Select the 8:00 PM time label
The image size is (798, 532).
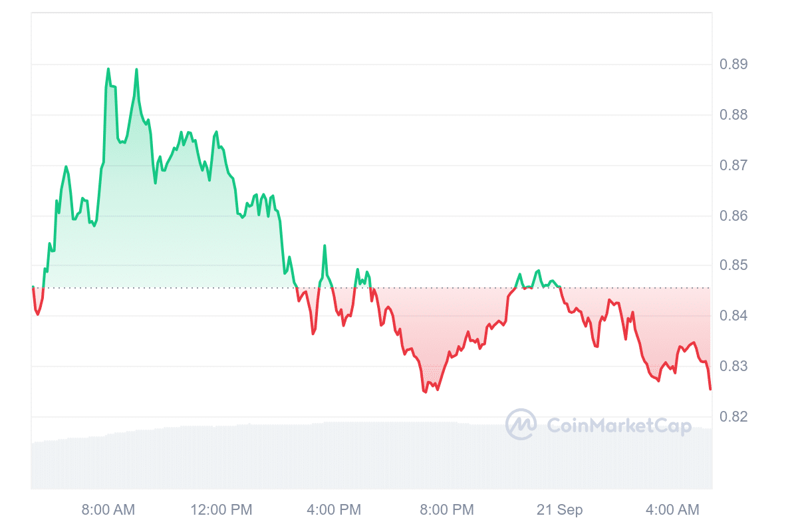point(448,510)
